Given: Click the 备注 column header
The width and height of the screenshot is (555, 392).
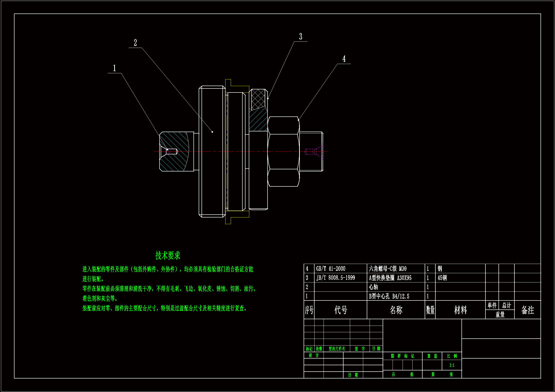Looking at the screenshot, I should point(527,310).
